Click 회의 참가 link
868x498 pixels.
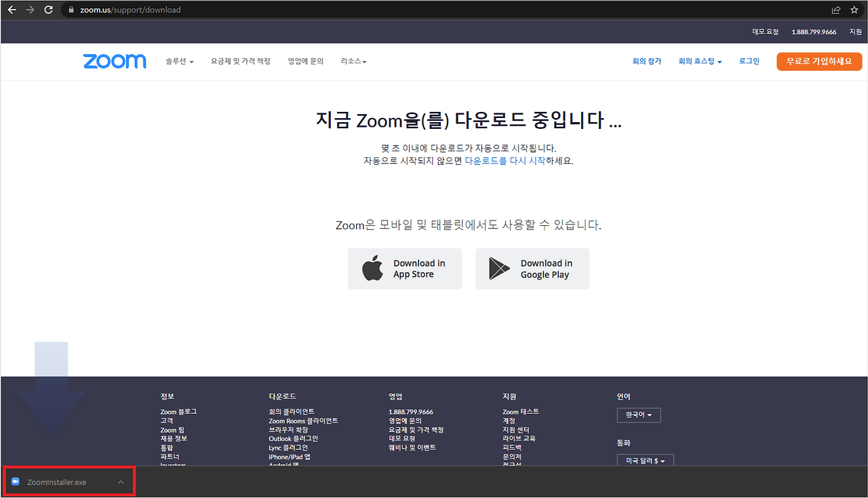[x=646, y=61]
